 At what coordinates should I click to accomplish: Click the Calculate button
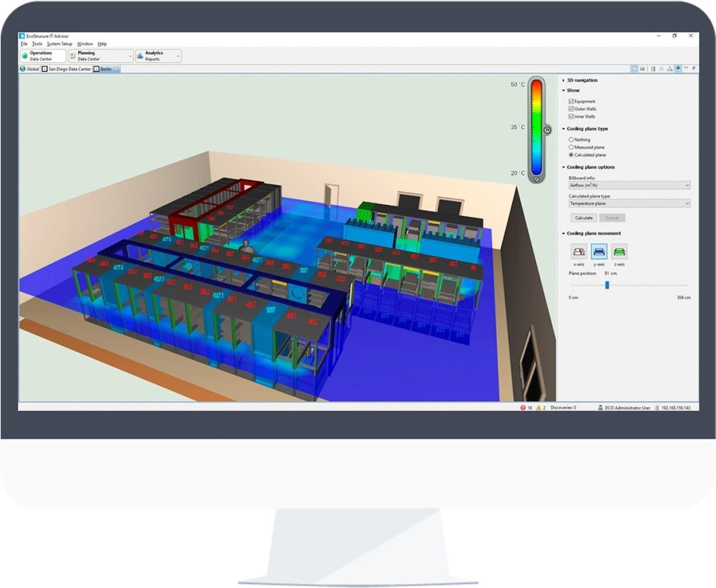tap(583, 218)
